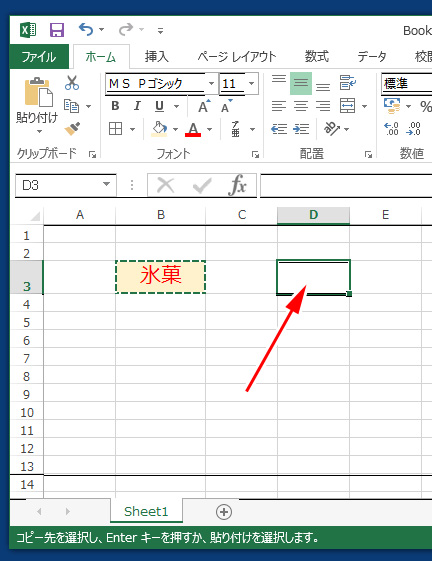
Task: Click the 貼り付け paste clipboard icon
Action: tap(38, 92)
